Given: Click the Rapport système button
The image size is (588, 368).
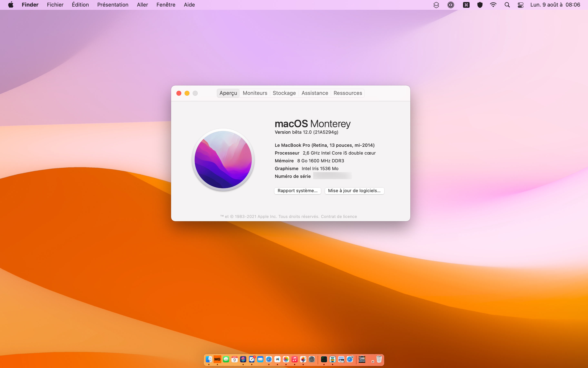Looking at the screenshot, I should [298, 191].
